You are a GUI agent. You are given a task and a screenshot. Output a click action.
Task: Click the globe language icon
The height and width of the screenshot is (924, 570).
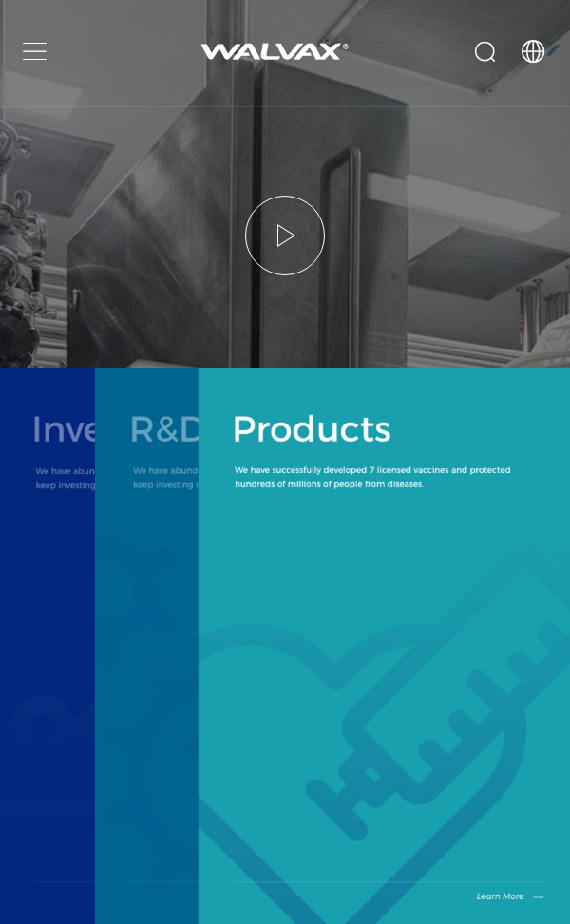[x=533, y=51]
